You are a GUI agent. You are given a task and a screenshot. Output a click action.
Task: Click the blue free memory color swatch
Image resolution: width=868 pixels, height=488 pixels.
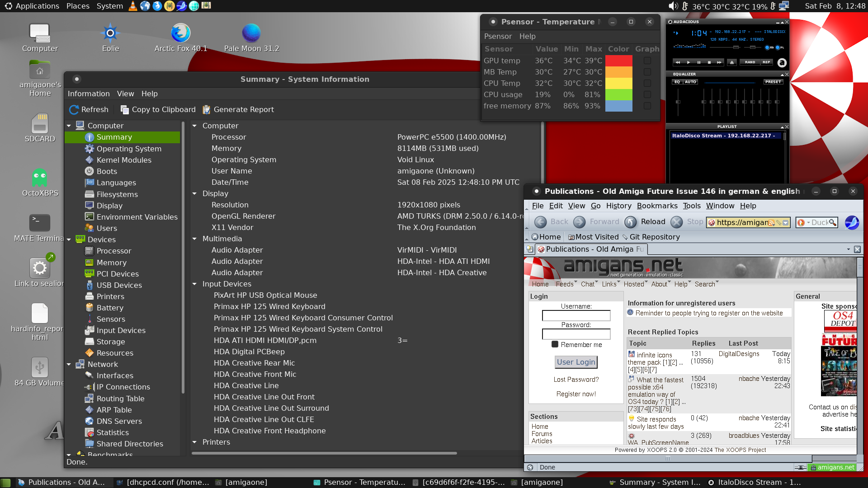click(618, 106)
